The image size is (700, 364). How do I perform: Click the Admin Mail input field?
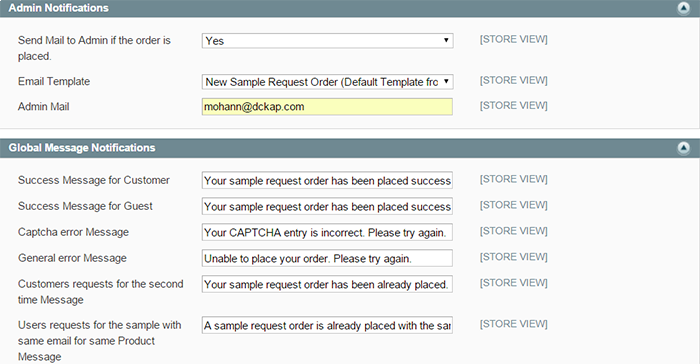coord(327,107)
